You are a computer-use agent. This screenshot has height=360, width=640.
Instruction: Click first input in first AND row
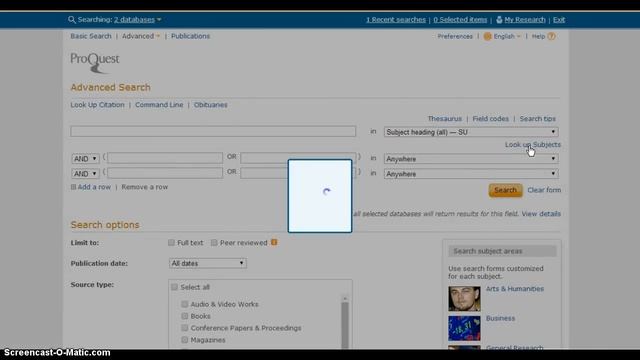pos(165,158)
